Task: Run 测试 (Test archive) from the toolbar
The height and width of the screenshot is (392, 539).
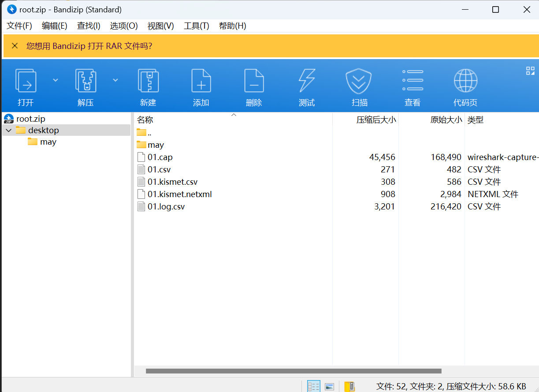Action: tap(307, 81)
